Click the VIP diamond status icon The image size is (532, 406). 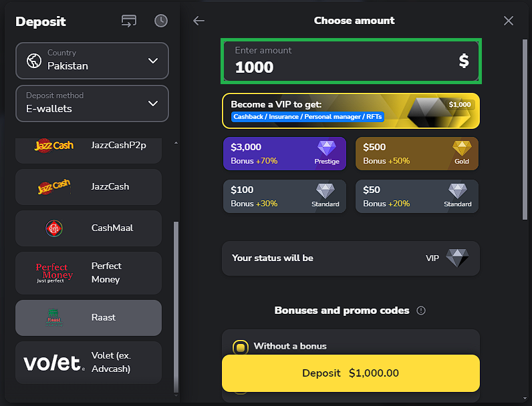click(x=457, y=258)
